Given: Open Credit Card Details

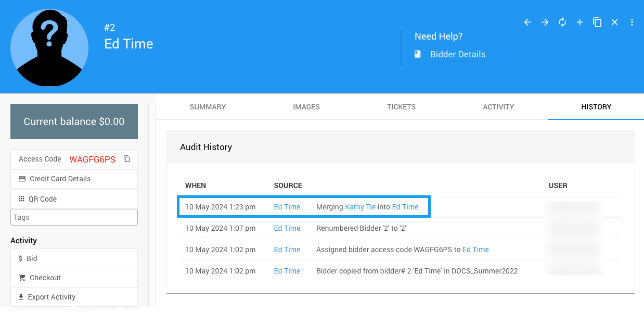Looking at the screenshot, I should 60,179.
